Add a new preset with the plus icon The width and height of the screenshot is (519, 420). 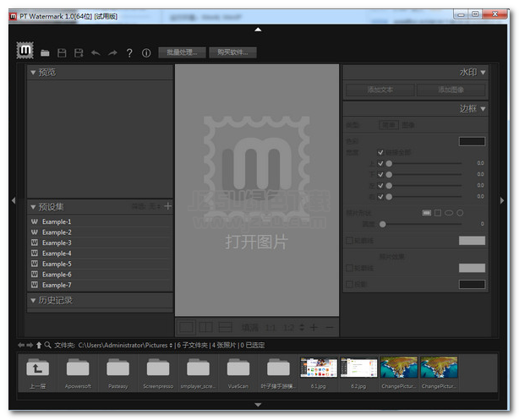[168, 206]
